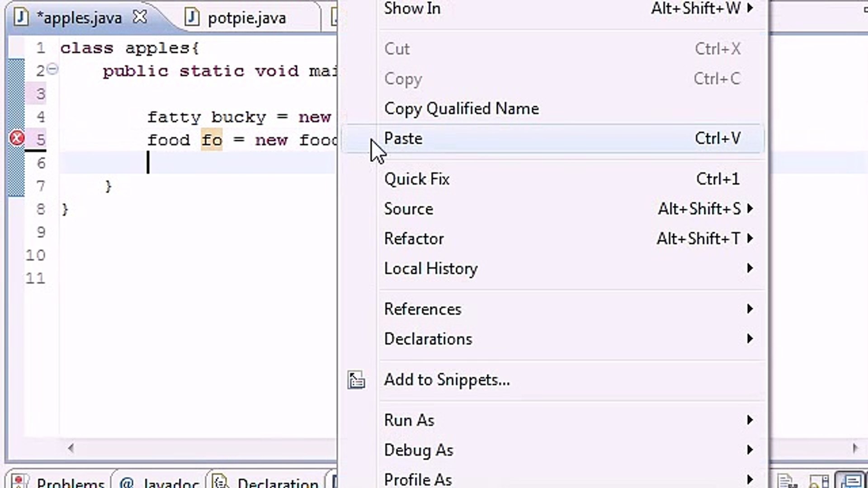This screenshot has height=488, width=868.
Task: Open the Problems view tab
Action: tap(70, 483)
